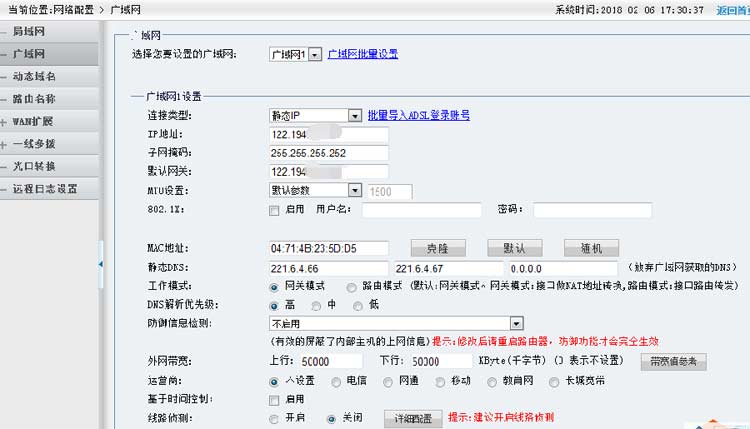Click the 克隆 MAC address button
This screenshot has width=750, height=429.
pyautogui.click(x=438, y=248)
